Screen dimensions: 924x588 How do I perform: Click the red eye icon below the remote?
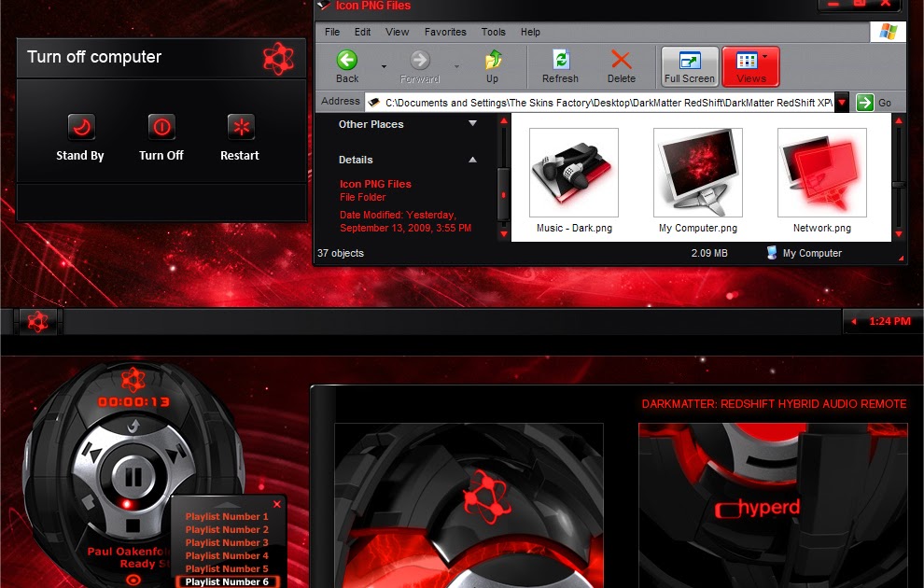[x=133, y=580]
